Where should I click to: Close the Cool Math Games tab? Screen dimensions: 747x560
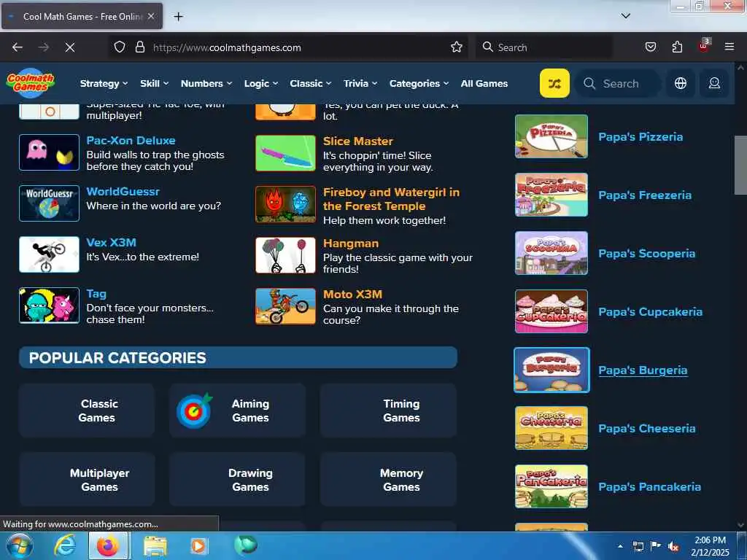click(x=150, y=16)
